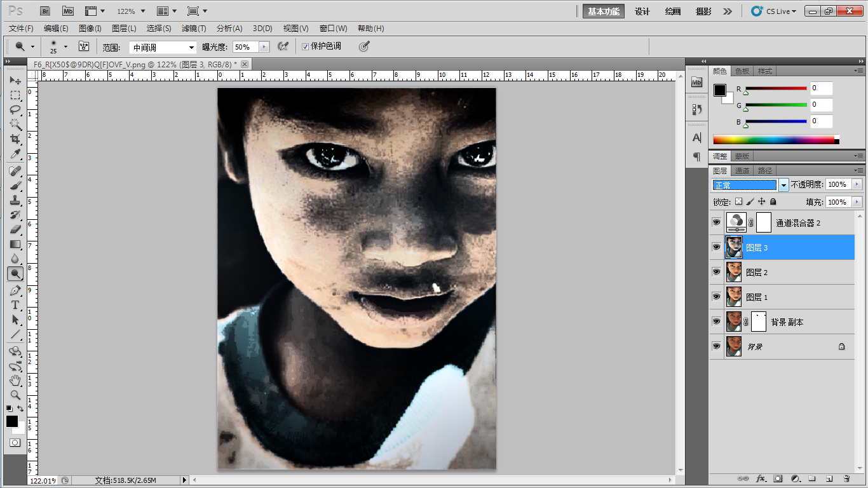Launch Adobe Bridge from top bar
This screenshot has height=488, width=868.
tap(46, 11)
